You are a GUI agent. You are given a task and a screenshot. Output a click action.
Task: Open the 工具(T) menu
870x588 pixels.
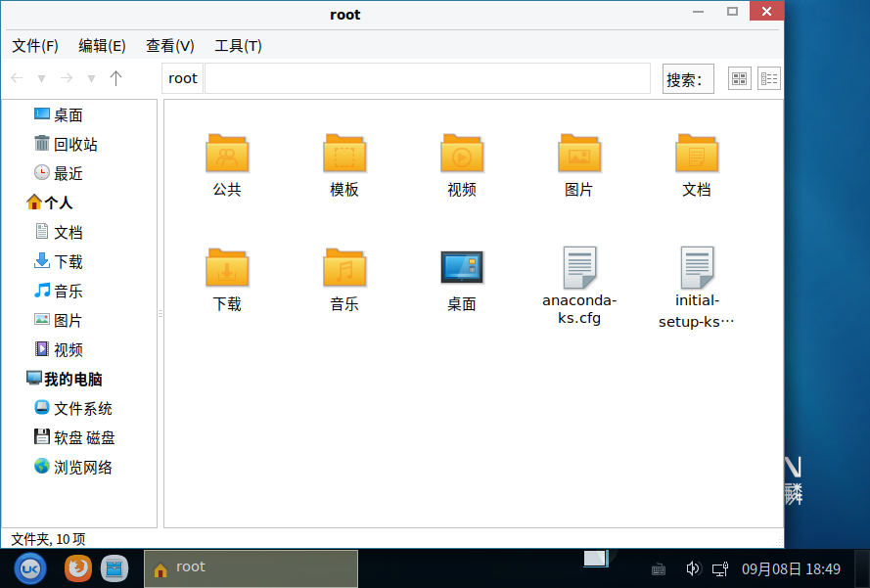tap(238, 46)
